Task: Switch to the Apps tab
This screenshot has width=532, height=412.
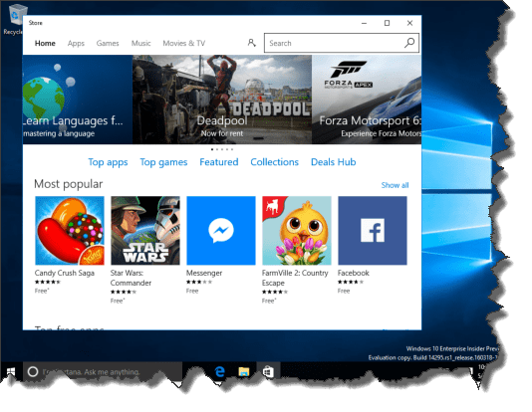Action: click(76, 44)
